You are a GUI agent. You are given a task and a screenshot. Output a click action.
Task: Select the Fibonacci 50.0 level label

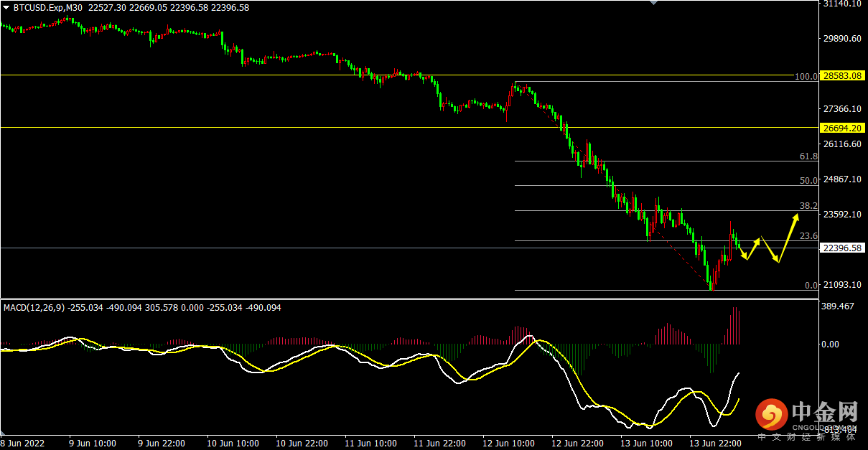point(808,181)
